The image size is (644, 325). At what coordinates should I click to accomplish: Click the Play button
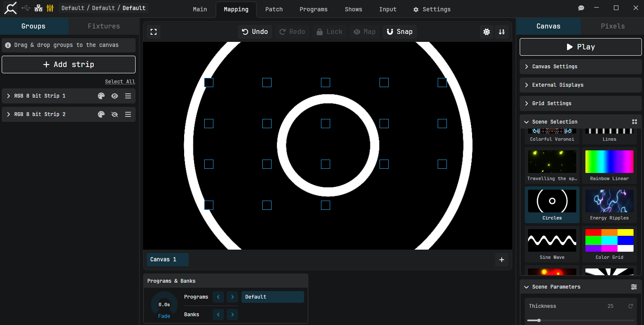pos(580,47)
